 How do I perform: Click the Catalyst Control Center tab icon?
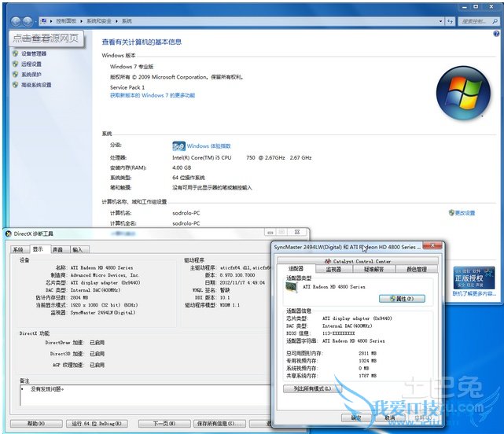point(328,261)
